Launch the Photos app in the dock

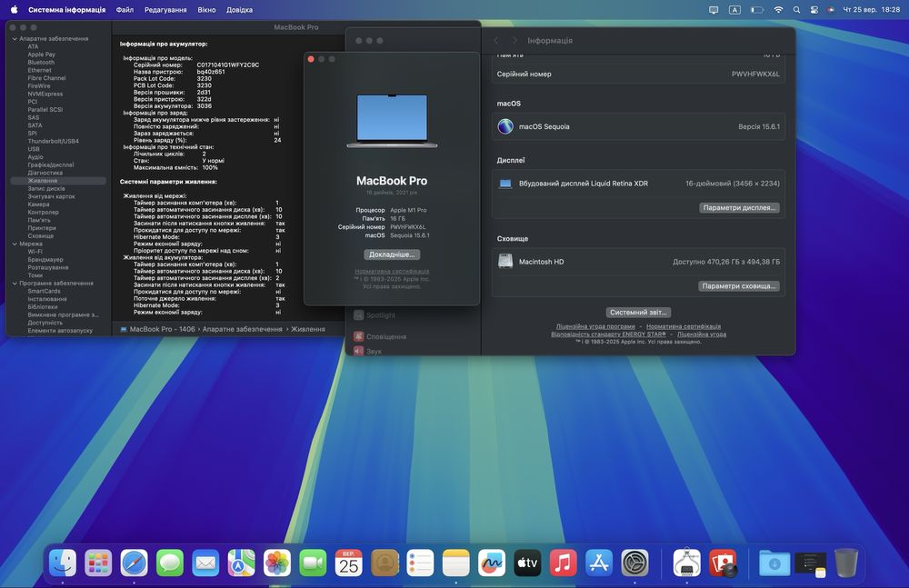click(277, 563)
